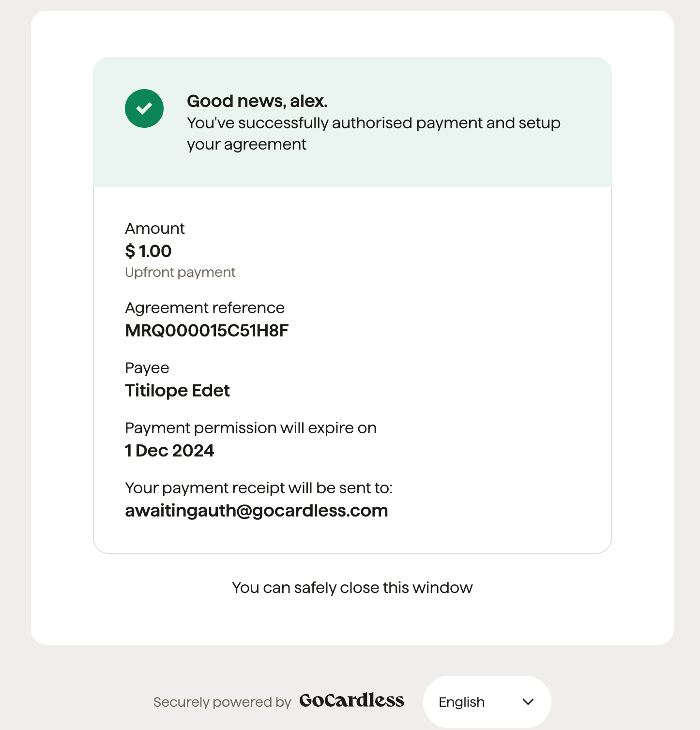
Task: Click the 'English' text in language selector
Action: 461,702
